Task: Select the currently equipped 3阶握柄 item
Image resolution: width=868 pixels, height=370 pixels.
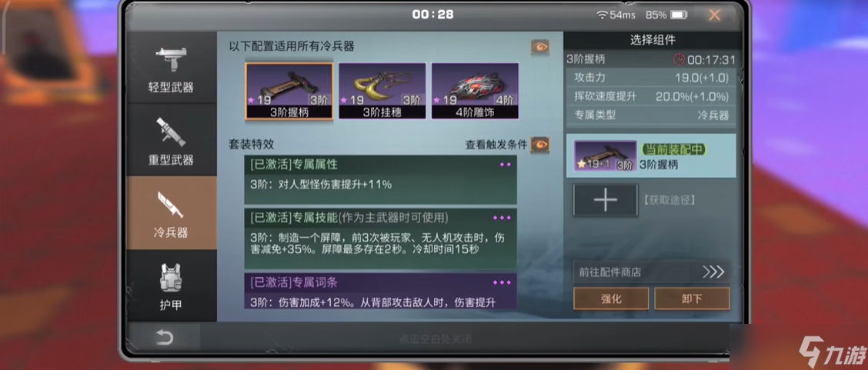Action: coord(651,156)
